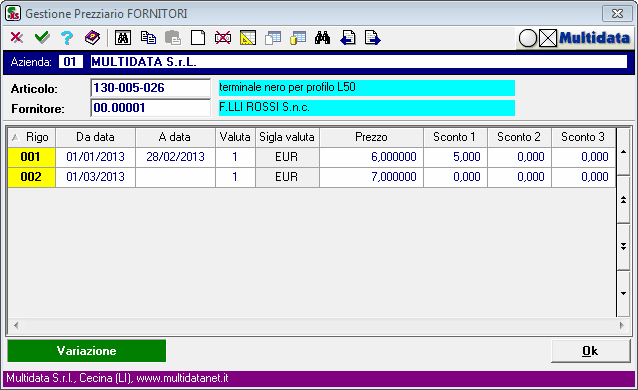Click the round circle icon beside Multidata logo

[528, 39]
